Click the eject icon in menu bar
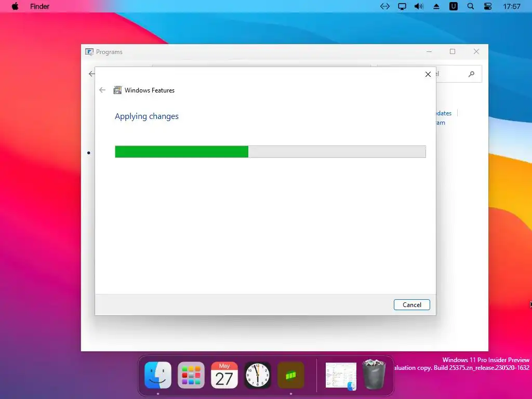Viewport: 532px width, 399px height. (436, 6)
